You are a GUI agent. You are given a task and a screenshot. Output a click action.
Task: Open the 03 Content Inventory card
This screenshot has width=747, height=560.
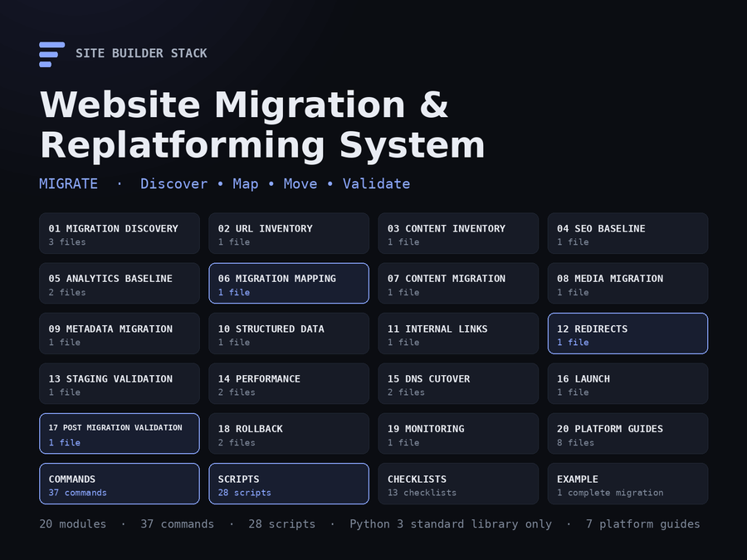point(458,233)
